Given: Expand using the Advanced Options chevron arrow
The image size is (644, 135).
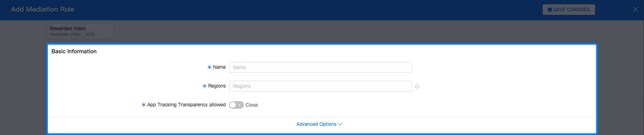Looking at the screenshot, I should [340, 124].
